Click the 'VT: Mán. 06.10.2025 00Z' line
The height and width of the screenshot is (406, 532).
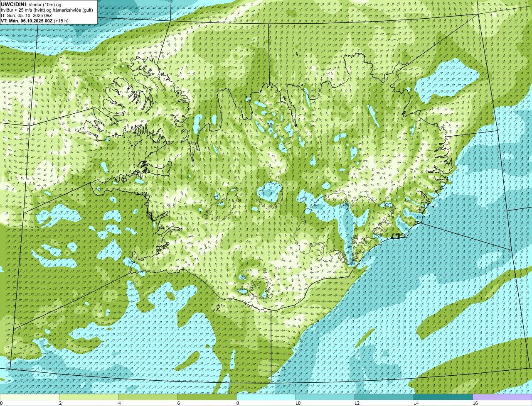click(35, 21)
